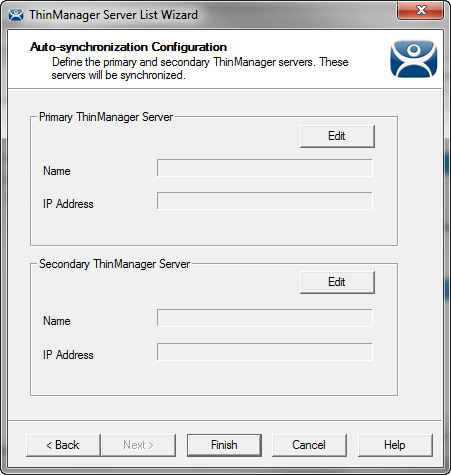Viewport: 451px width, 475px height.
Task: Click the Primary server IP Address field
Action: [265, 201]
